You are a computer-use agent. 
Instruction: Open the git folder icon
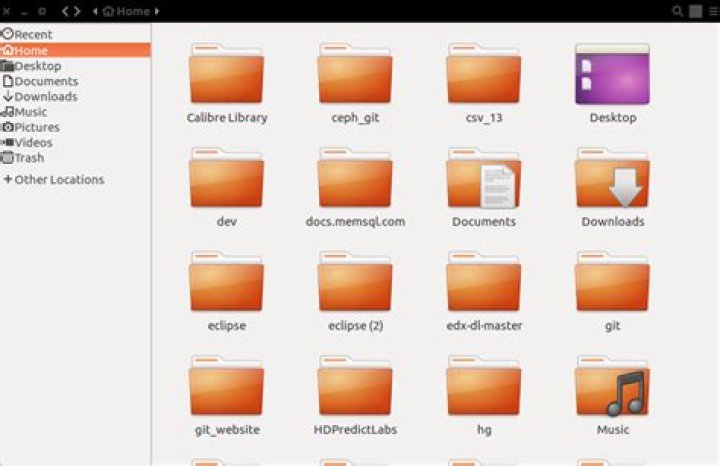coord(612,281)
